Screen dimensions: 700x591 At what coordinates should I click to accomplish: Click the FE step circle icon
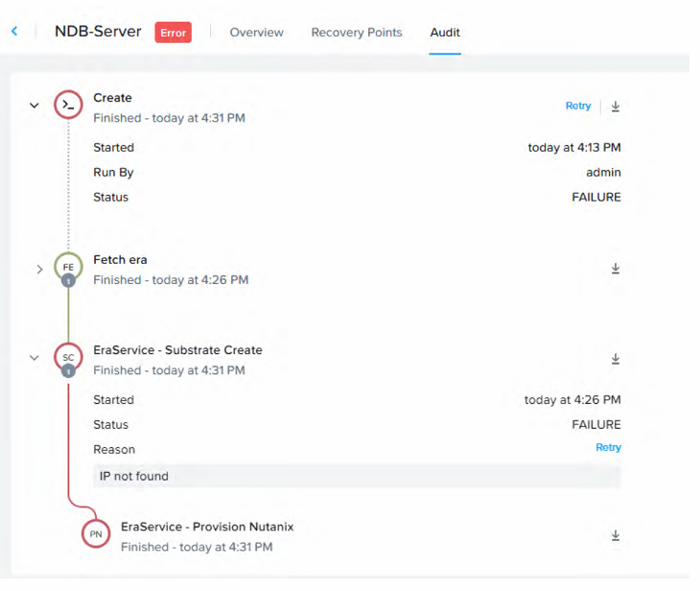coord(68,268)
